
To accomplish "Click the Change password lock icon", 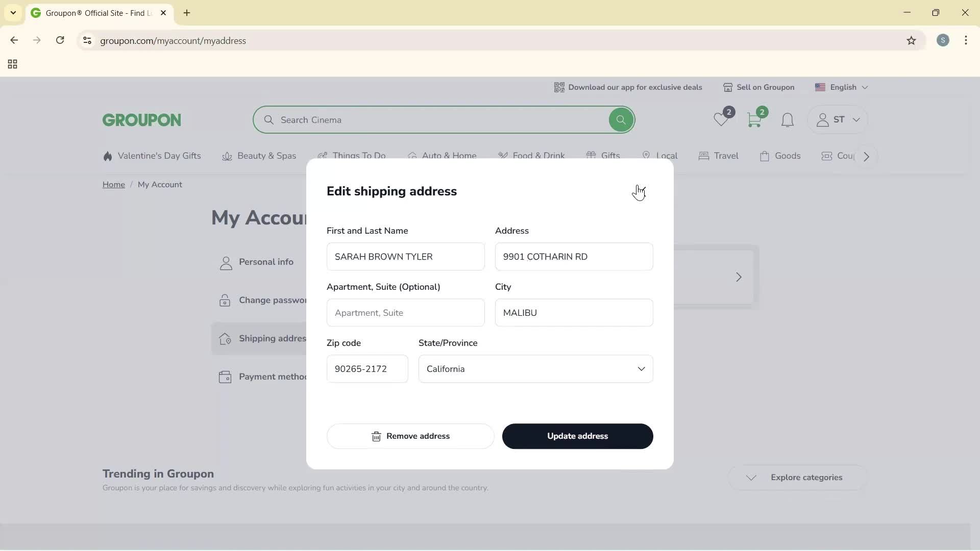I will click(x=225, y=300).
